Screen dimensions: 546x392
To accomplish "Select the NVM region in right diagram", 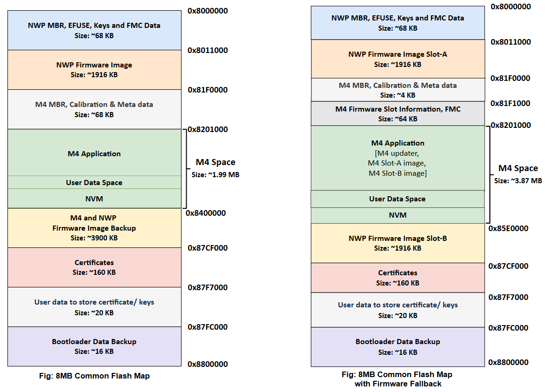I will click(x=398, y=215).
